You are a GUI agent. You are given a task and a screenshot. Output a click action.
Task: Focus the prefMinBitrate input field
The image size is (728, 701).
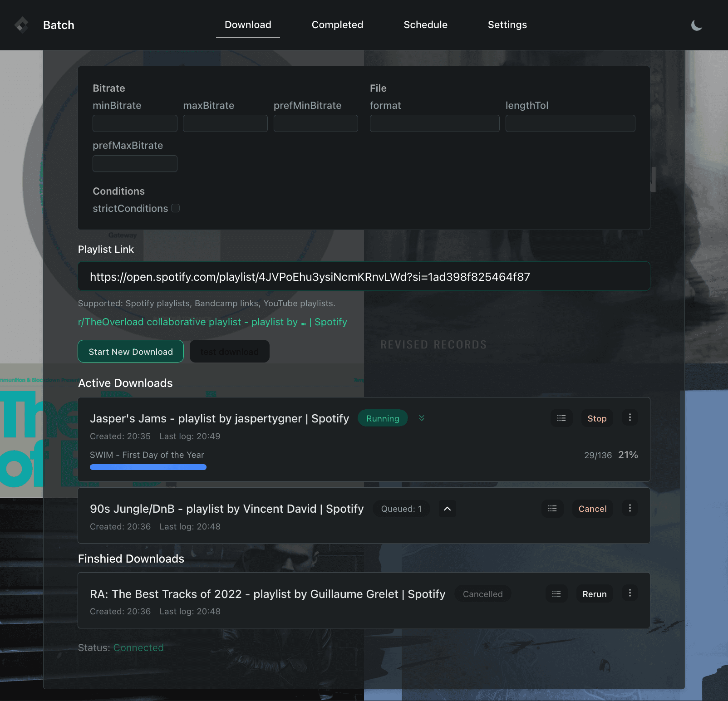tap(315, 123)
